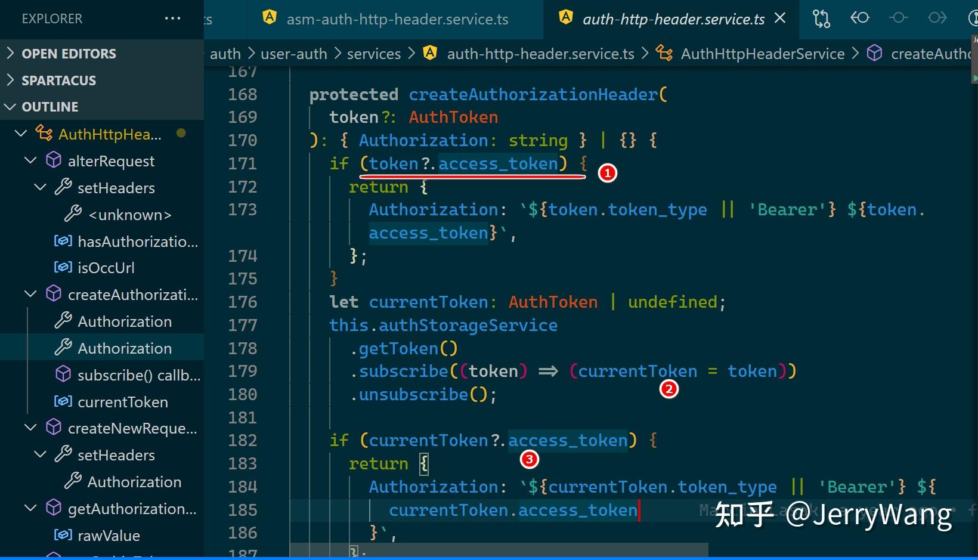This screenshot has height=560, width=978.
Task: Click the Angular icon in the breadcrumb path
Action: point(429,53)
